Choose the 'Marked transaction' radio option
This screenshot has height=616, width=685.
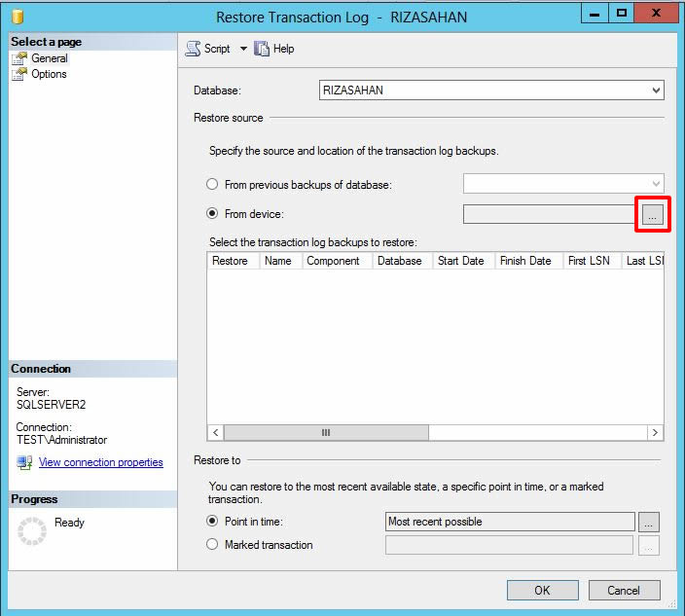tap(212, 545)
